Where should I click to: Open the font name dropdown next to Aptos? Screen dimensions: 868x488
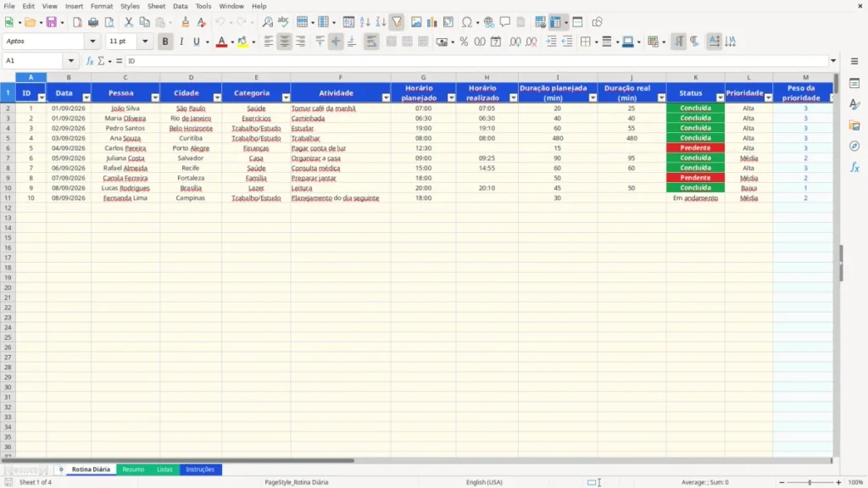[x=92, y=41]
